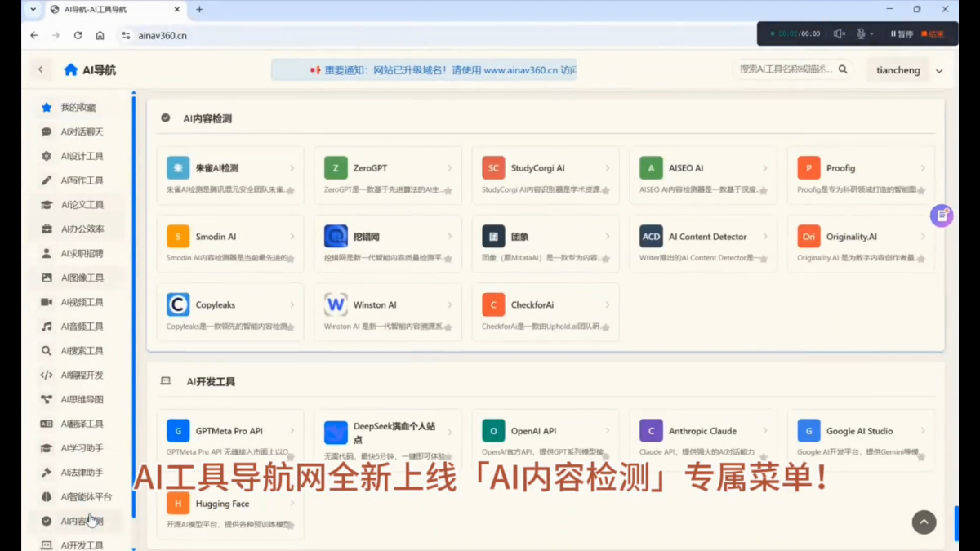
Task: Go to browser home page
Action: point(100,35)
